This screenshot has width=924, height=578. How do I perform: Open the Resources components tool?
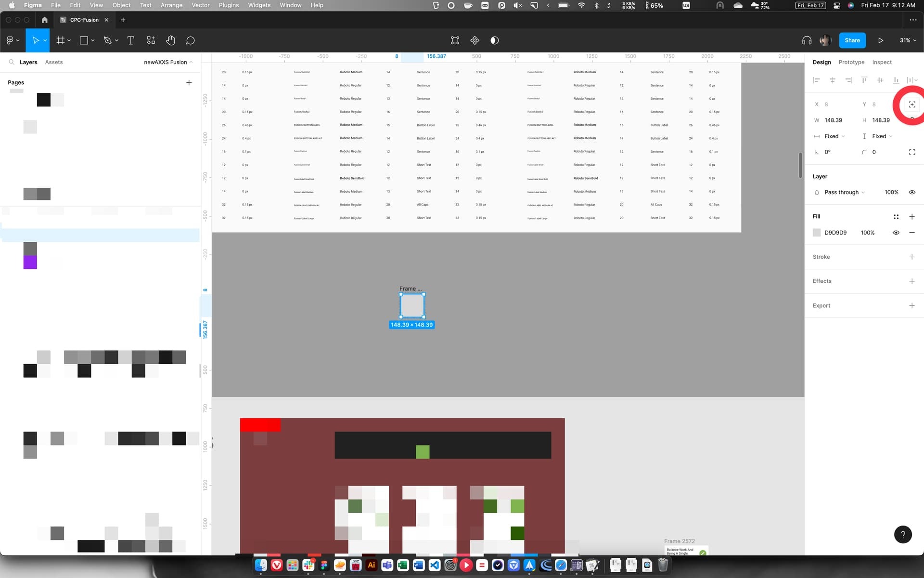click(x=151, y=40)
